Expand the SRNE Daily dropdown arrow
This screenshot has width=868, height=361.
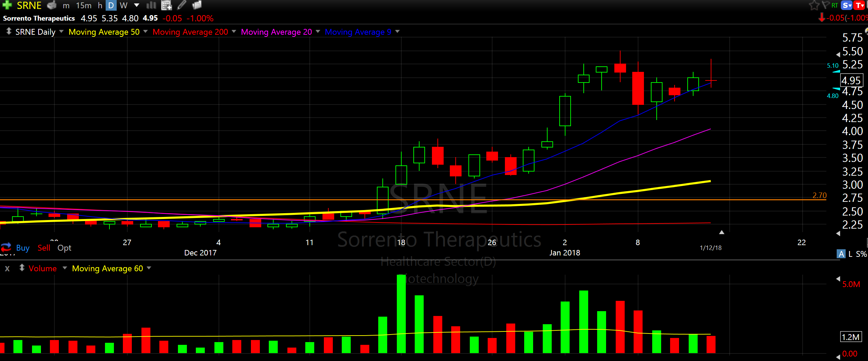click(x=61, y=31)
